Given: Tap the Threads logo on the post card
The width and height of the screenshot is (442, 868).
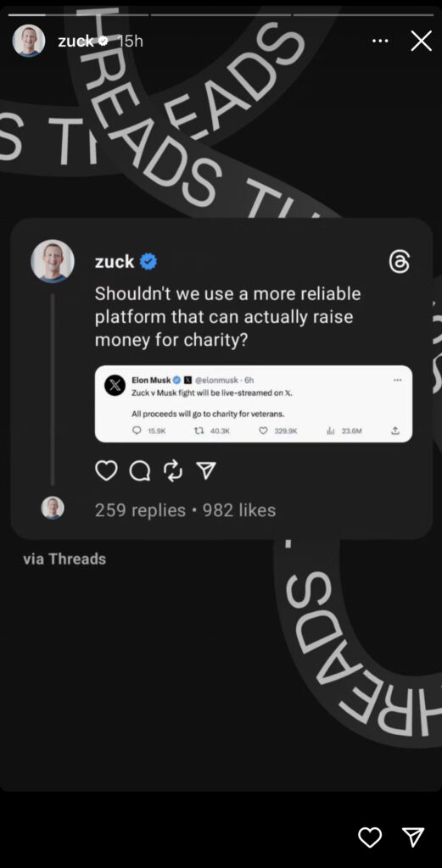Looking at the screenshot, I should click(400, 261).
